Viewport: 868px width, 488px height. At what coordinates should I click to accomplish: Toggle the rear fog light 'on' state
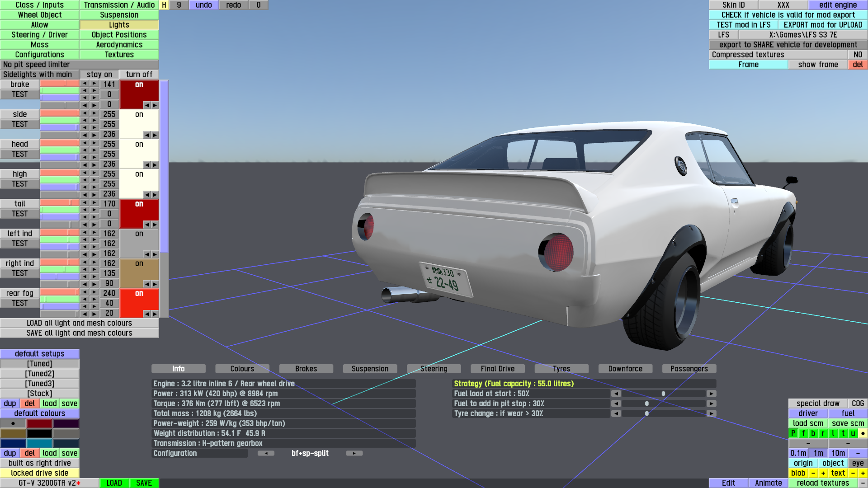(x=139, y=294)
